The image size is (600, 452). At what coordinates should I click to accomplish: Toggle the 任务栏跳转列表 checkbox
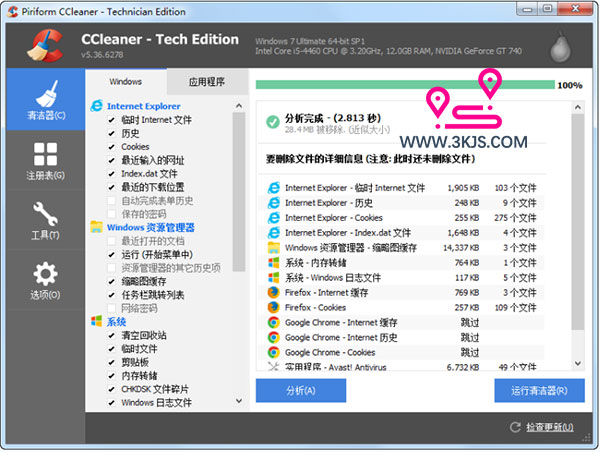(x=111, y=295)
